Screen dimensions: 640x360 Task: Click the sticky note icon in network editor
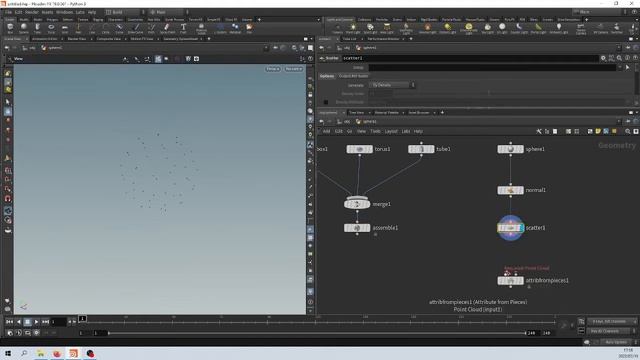(x=598, y=131)
